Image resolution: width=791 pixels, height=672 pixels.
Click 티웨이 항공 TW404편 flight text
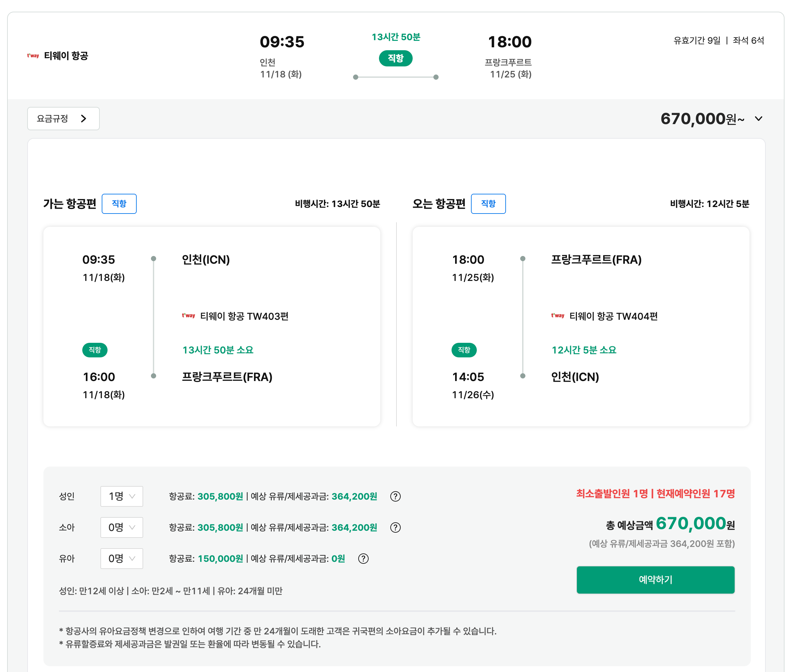tap(613, 316)
